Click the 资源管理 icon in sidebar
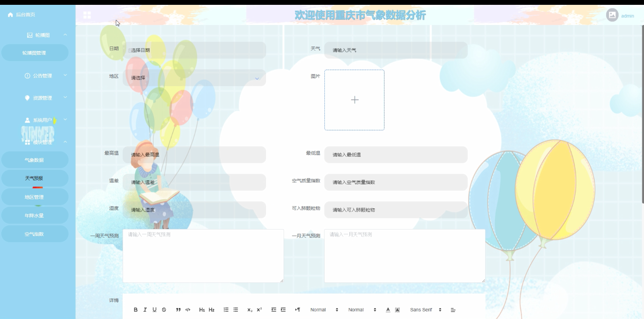The image size is (644, 319). click(28, 98)
